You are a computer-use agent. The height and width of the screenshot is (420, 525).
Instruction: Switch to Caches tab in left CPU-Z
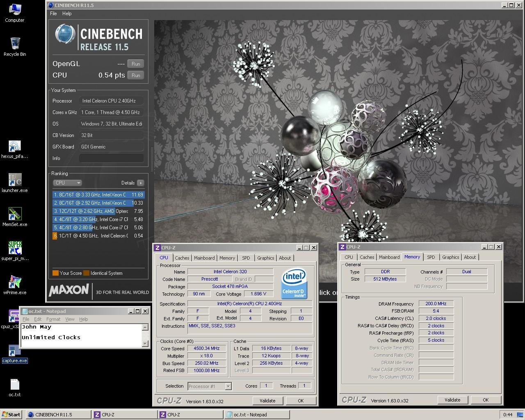182,258
